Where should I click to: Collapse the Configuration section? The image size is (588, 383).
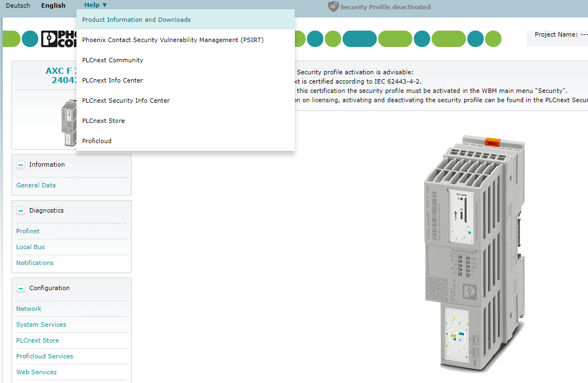pos(21,288)
